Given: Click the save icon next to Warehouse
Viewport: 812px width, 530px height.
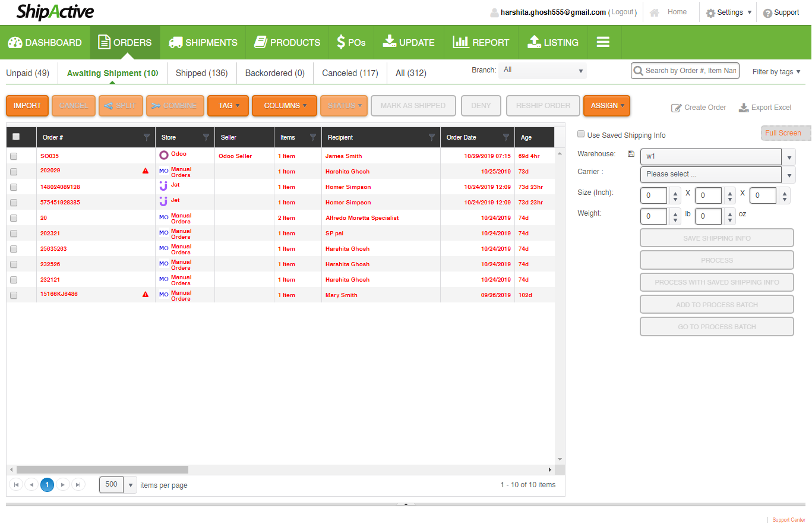Looking at the screenshot, I should (x=631, y=154).
